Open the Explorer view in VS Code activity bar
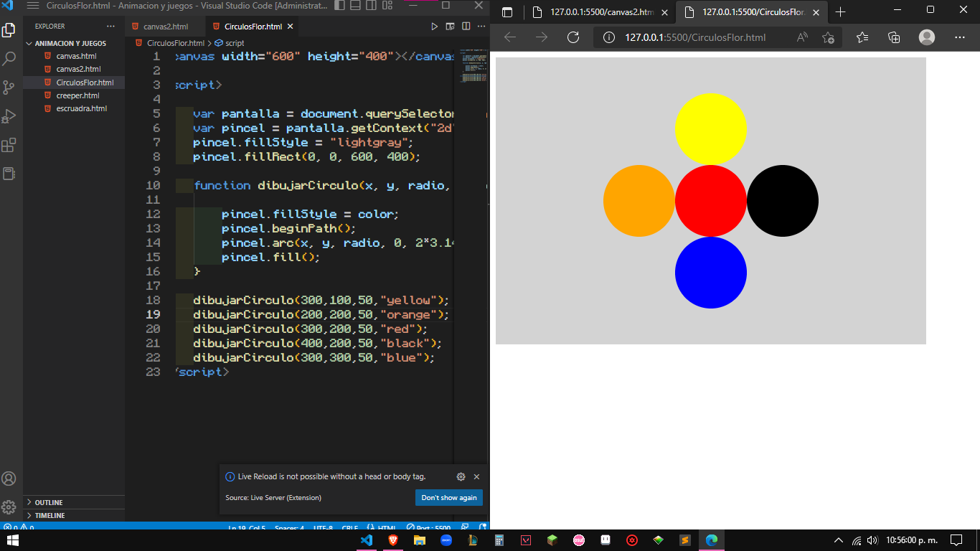Viewport: 980px width, 551px height. (x=9, y=30)
